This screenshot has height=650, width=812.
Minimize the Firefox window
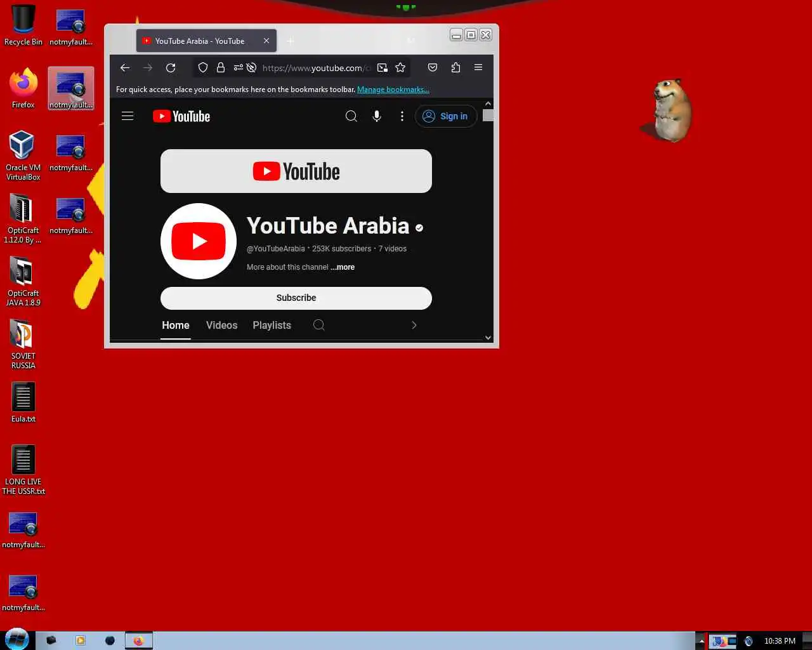(x=456, y=35)
